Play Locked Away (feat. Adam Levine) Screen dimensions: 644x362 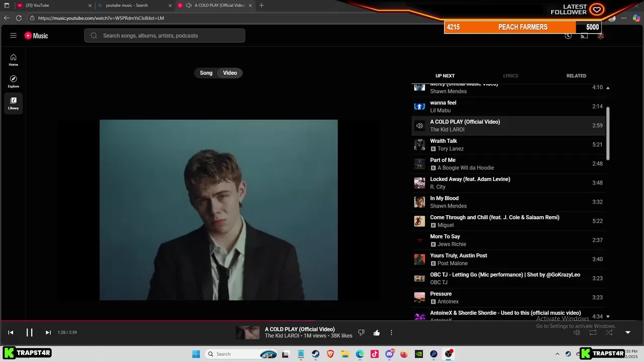(x=508, y=183)
